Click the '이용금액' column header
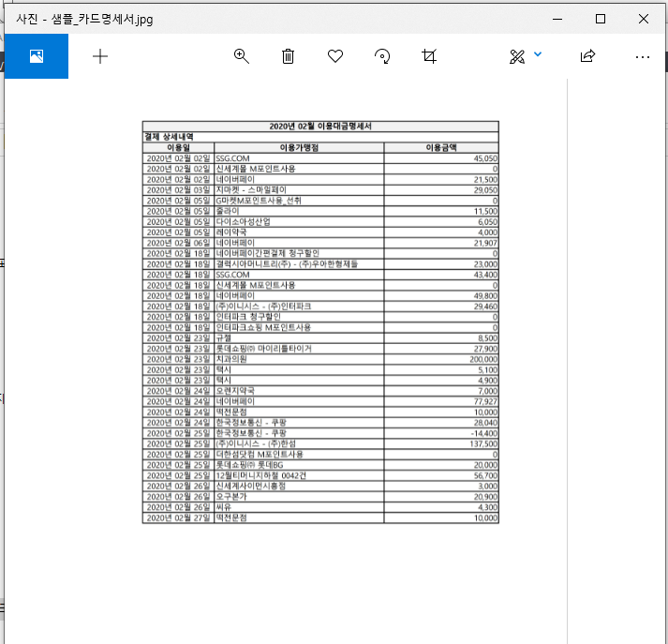Screen dimensions: 668x644 [441, 147]
